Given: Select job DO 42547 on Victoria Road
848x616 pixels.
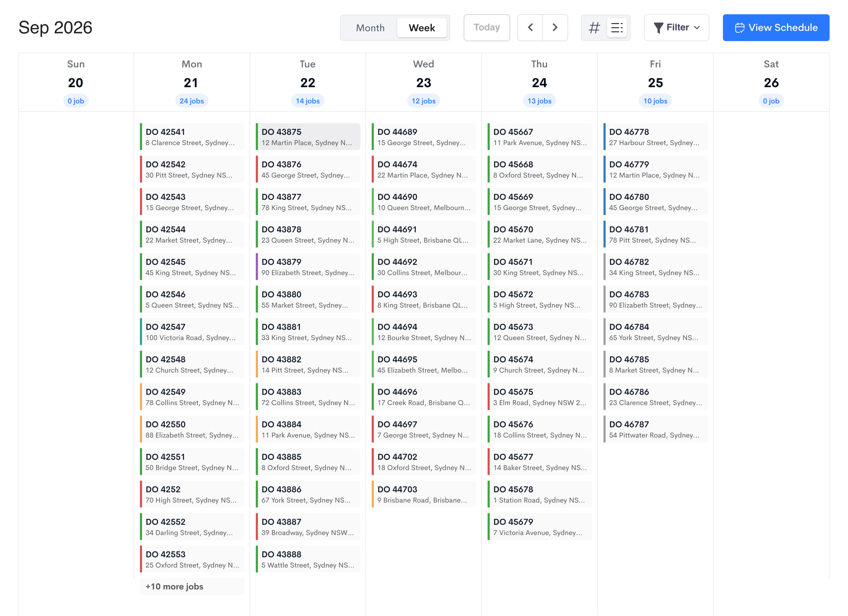Looking at the screenshot, I should (192, 332).
